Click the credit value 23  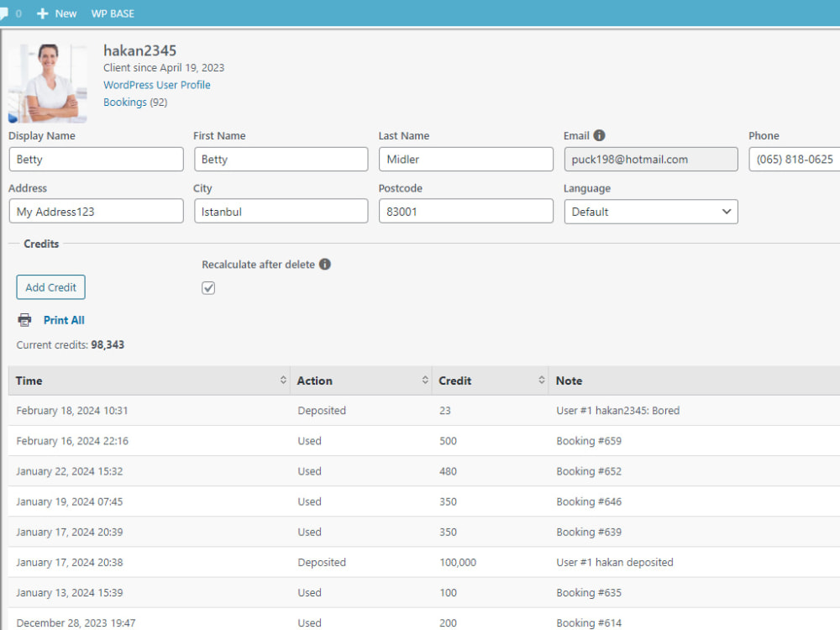445,411
